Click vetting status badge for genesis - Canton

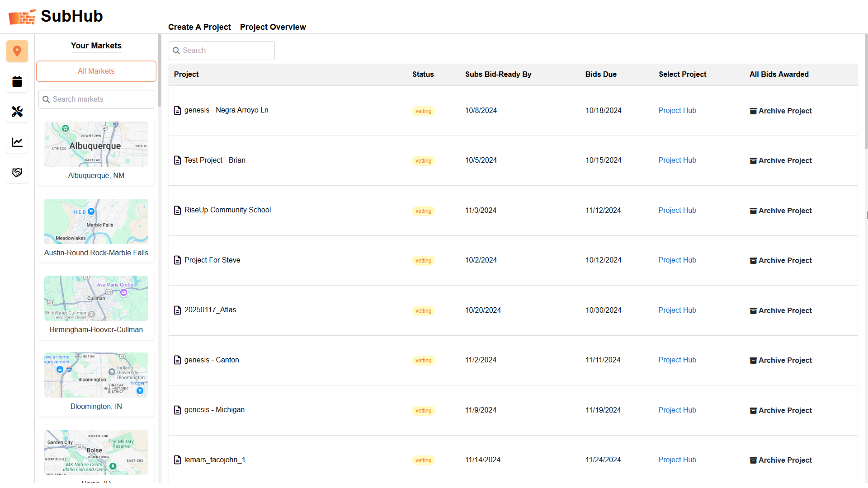click(x=424, y=361)
